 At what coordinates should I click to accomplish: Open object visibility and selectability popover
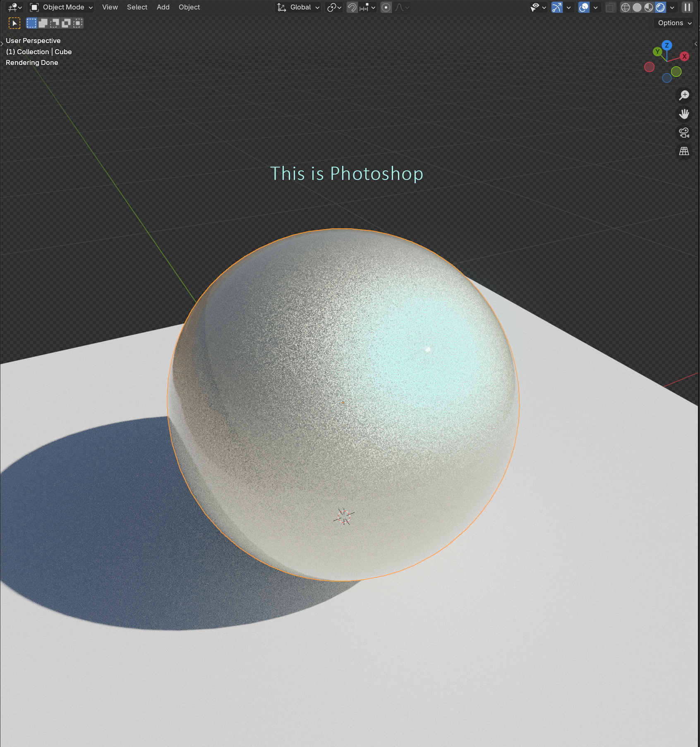pyautogui.click(x=539, y=7)
